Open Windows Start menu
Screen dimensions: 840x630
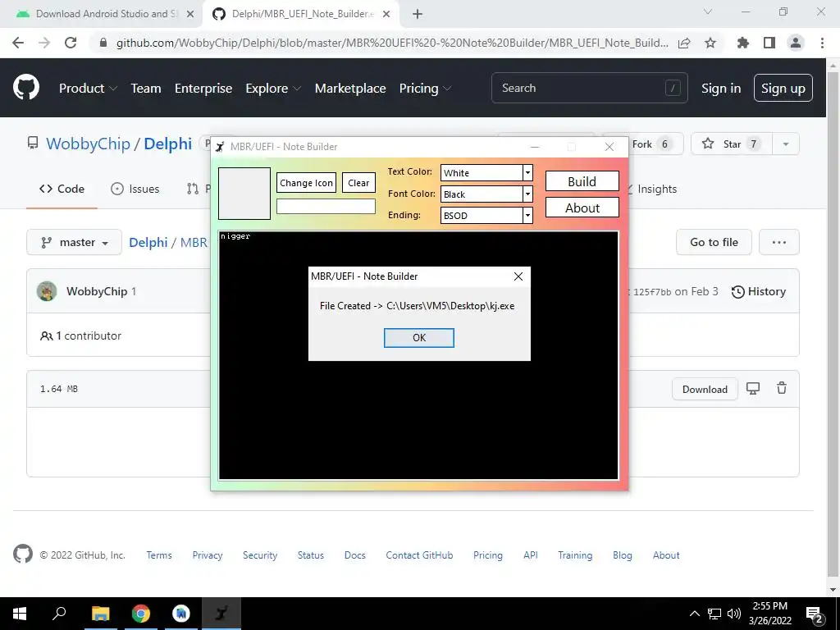20,614
